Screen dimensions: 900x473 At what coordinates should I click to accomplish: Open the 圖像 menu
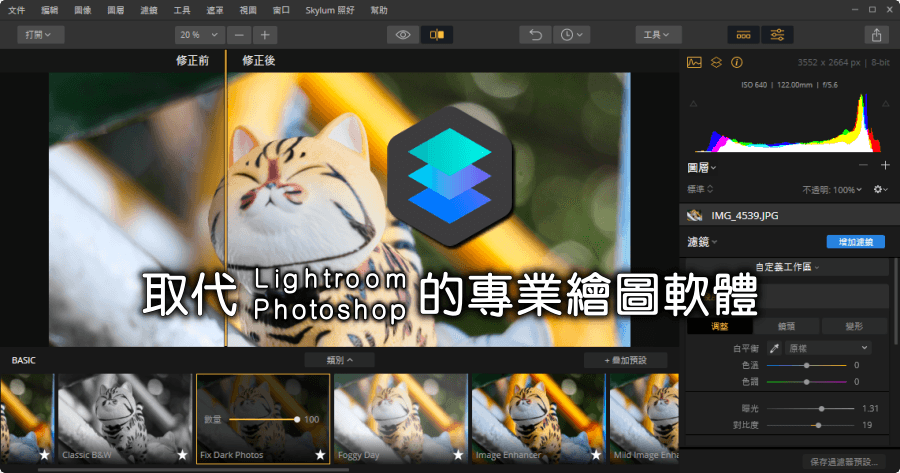point(83,10)
